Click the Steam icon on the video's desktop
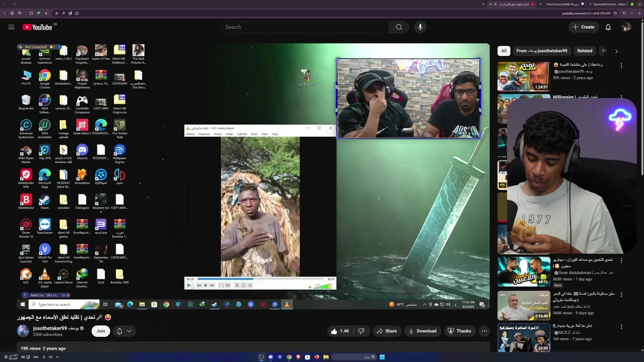Screen dimensions: 644x362 pyautogui.click(x=45, y=200)
